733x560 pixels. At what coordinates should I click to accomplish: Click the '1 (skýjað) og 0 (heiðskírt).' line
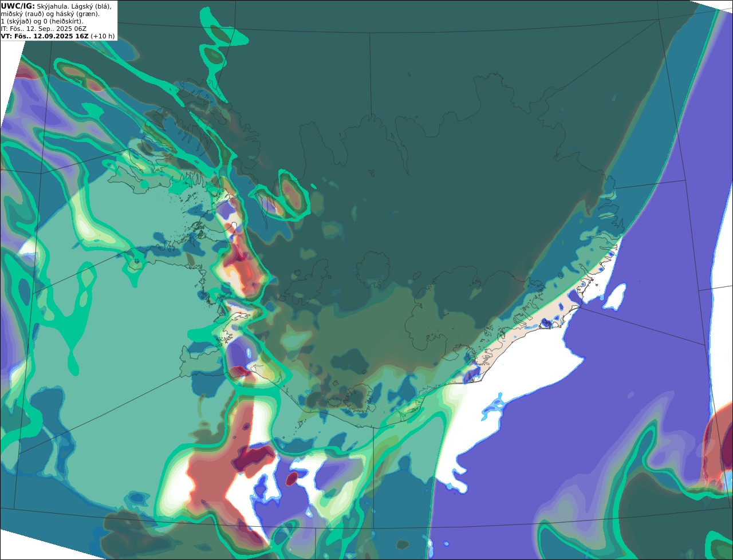(x=42, y=21)
